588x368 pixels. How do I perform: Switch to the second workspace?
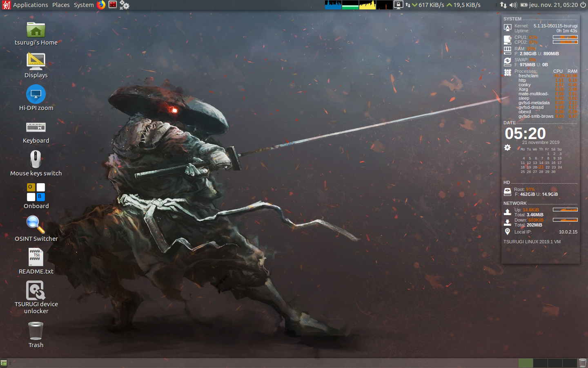coord(541,363)
